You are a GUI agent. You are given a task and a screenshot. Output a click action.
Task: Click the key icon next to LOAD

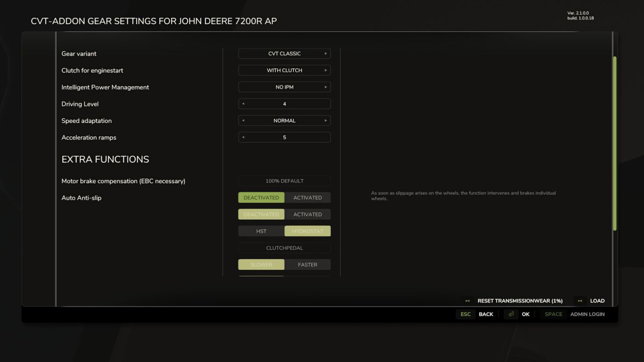[x=580, y=300]
